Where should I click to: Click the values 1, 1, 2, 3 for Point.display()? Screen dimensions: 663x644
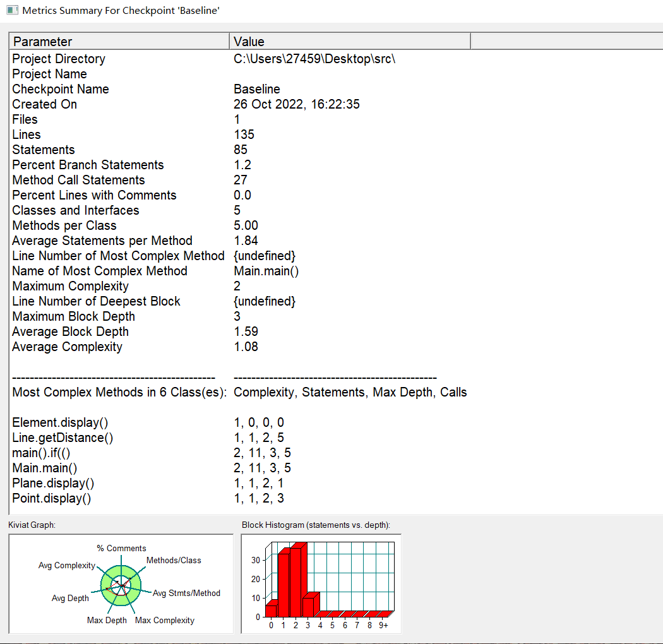click(259, 499)
